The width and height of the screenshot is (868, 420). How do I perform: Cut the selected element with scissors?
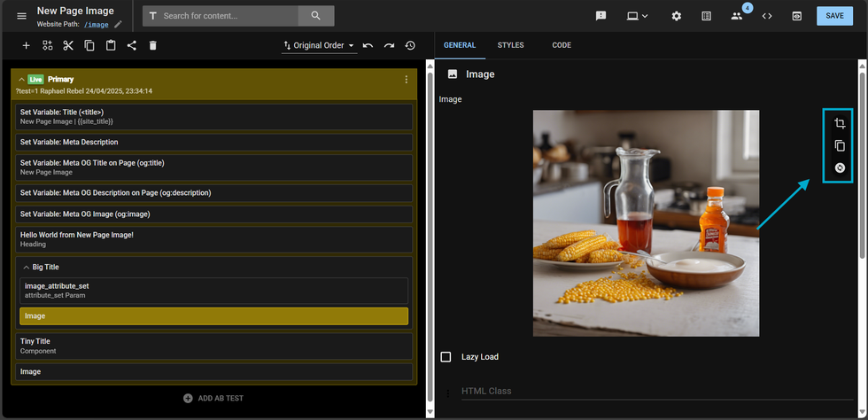(x=68, y=45)
